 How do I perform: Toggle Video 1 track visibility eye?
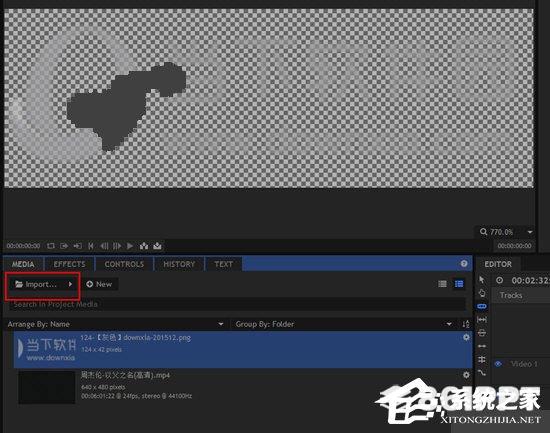(x=498, y=364)
